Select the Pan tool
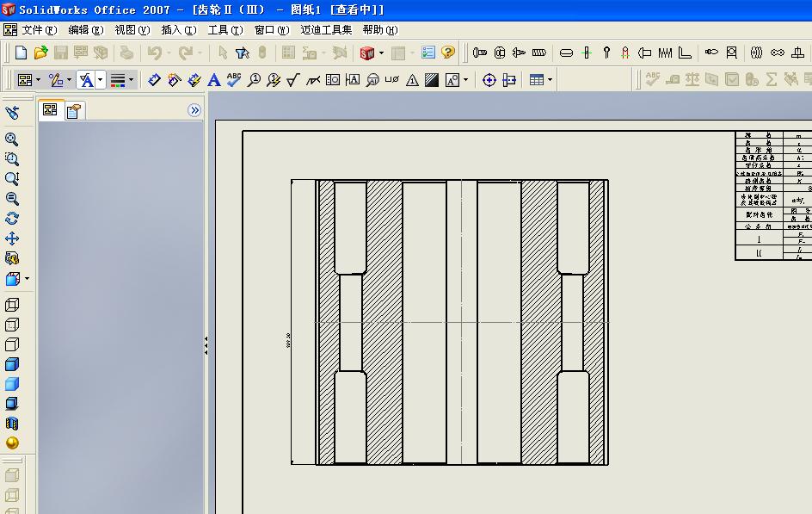This screenshot has height=514, width=812. pos(12,238)
